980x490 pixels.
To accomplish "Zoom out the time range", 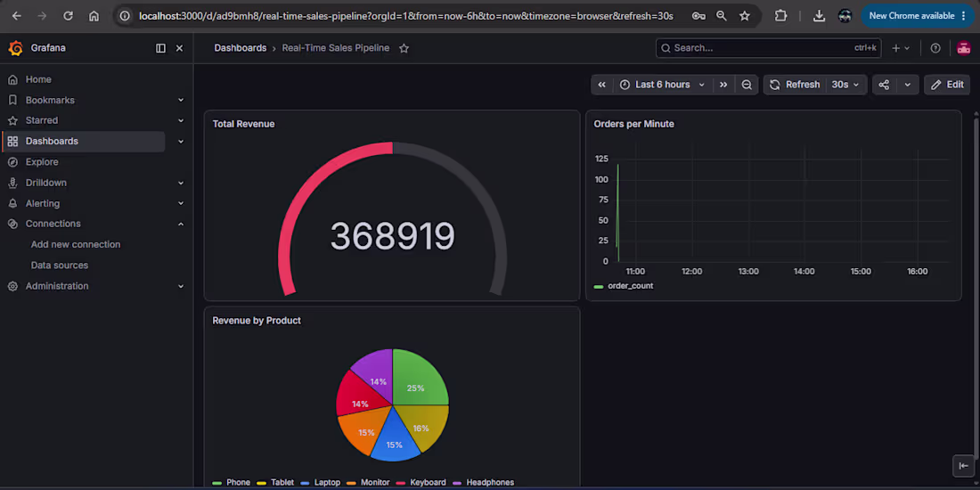I will (747, 85).
